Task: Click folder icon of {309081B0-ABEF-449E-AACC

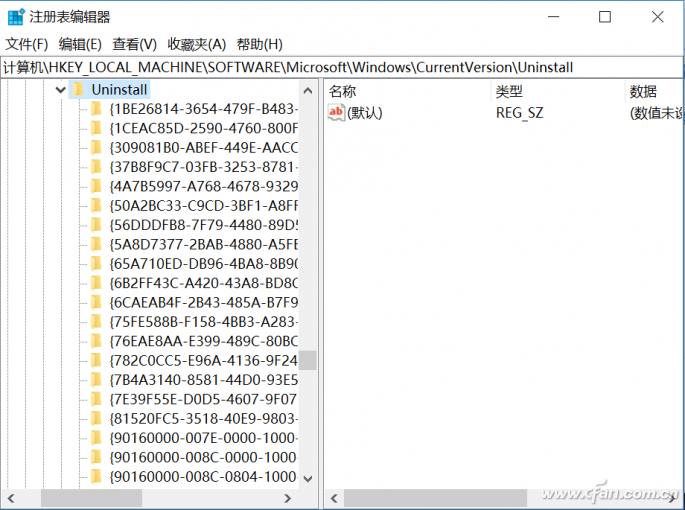Action: coord(97,147)
